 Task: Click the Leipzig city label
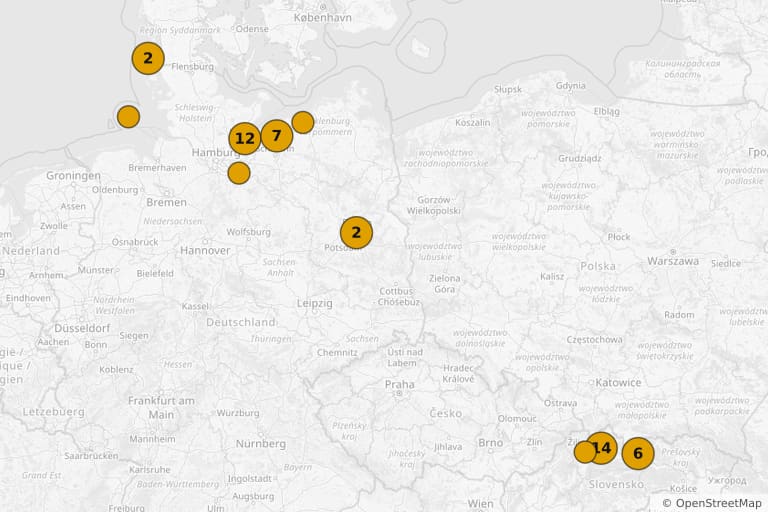click(314, 303)
